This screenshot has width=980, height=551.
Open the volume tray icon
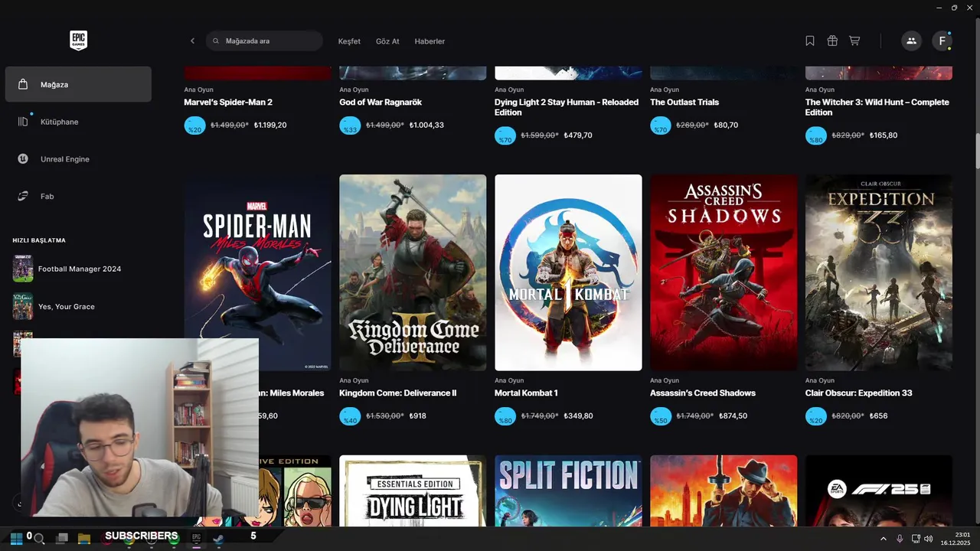(928, 539)
